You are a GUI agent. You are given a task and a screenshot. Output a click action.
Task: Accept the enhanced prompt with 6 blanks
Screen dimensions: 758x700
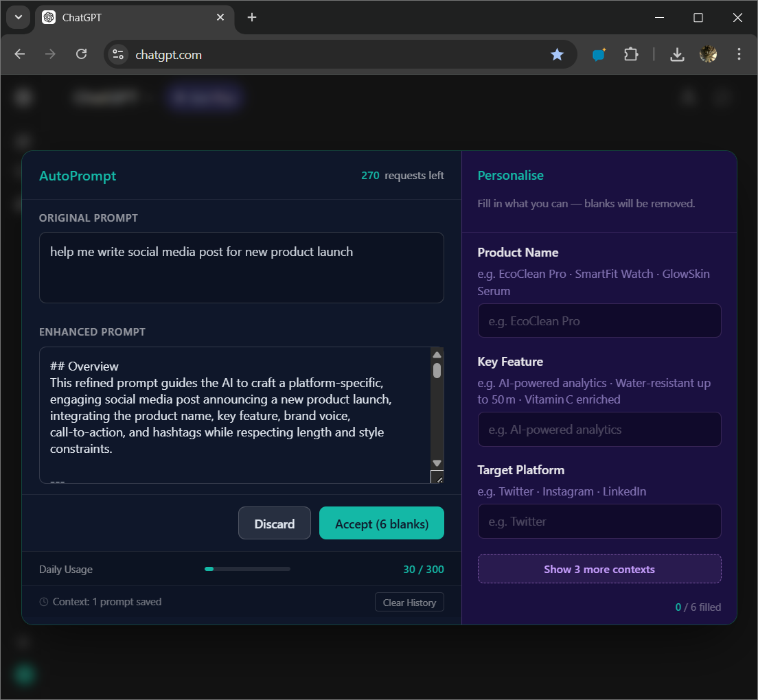pyautogui.click(x=381, y=523)
